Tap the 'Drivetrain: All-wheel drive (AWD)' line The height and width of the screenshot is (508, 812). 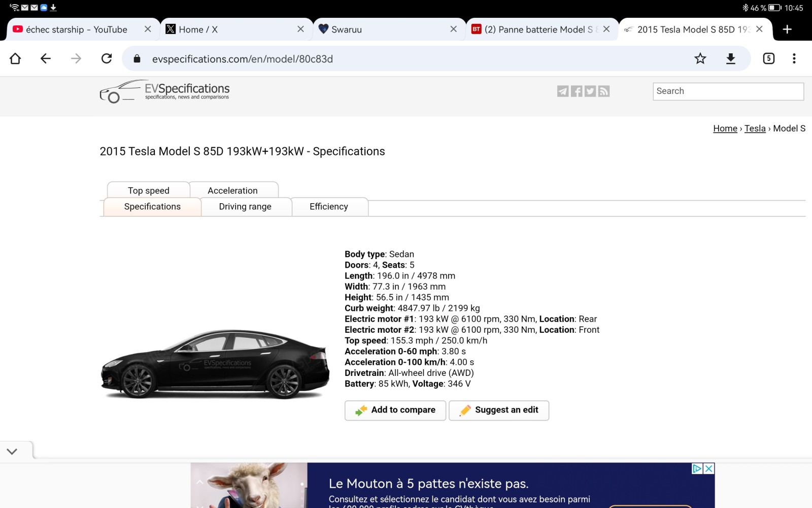click(x=409, y=373)
